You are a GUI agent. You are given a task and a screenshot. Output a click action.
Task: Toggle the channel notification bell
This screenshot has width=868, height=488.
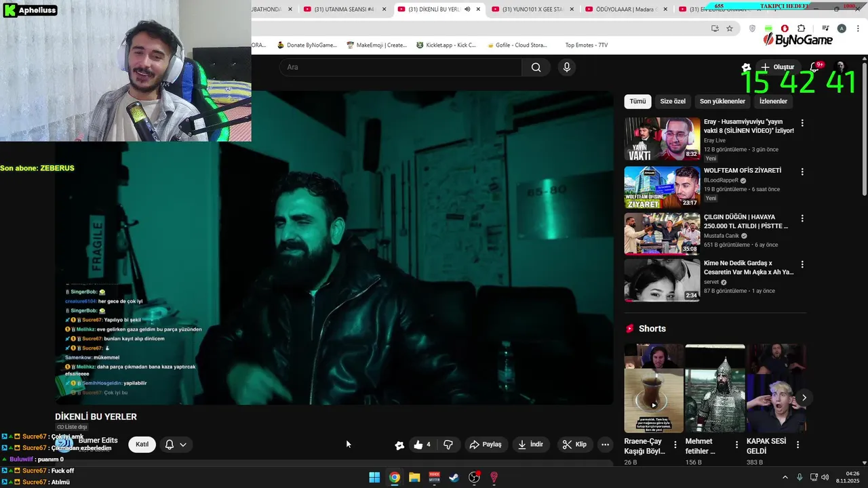pyautogui.click(x=170, y=445)
